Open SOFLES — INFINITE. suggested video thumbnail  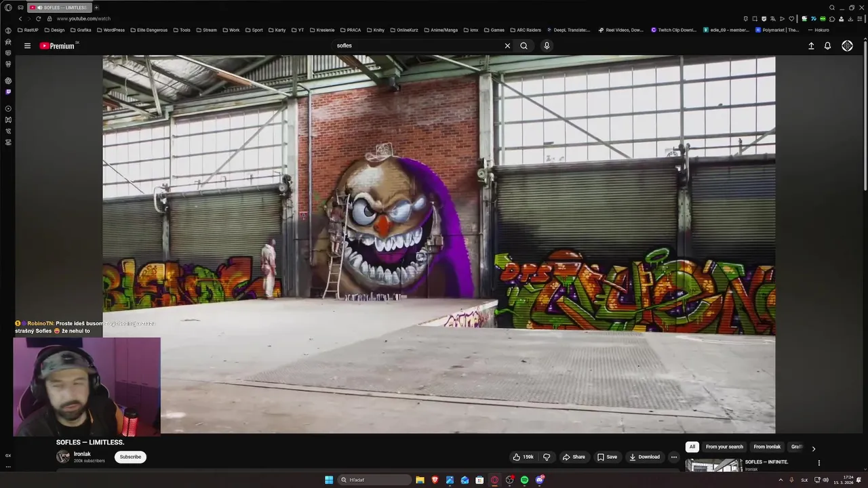[x=713, y=466]
